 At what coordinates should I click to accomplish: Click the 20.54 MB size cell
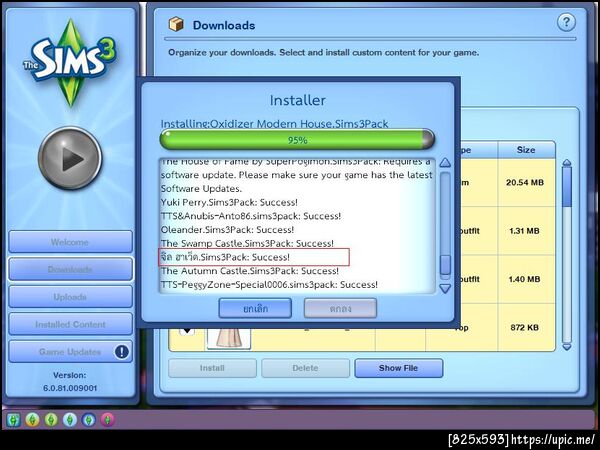pos(526,183)
